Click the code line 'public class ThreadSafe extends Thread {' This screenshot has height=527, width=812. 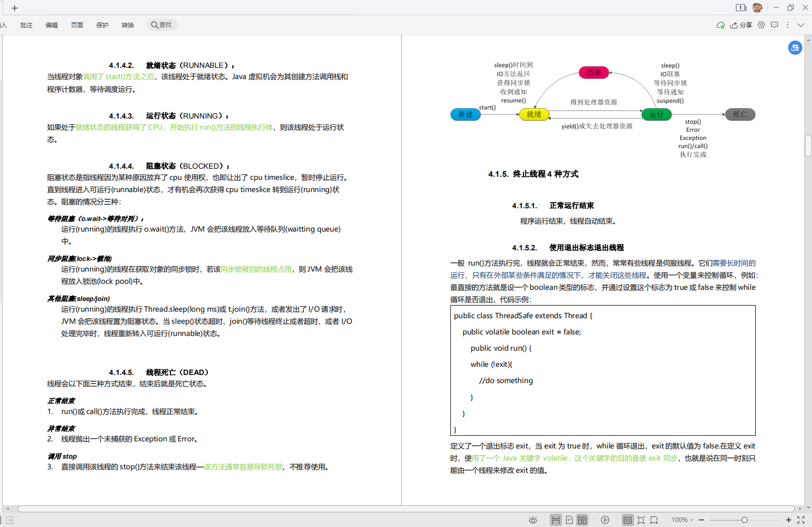[523, 316]
